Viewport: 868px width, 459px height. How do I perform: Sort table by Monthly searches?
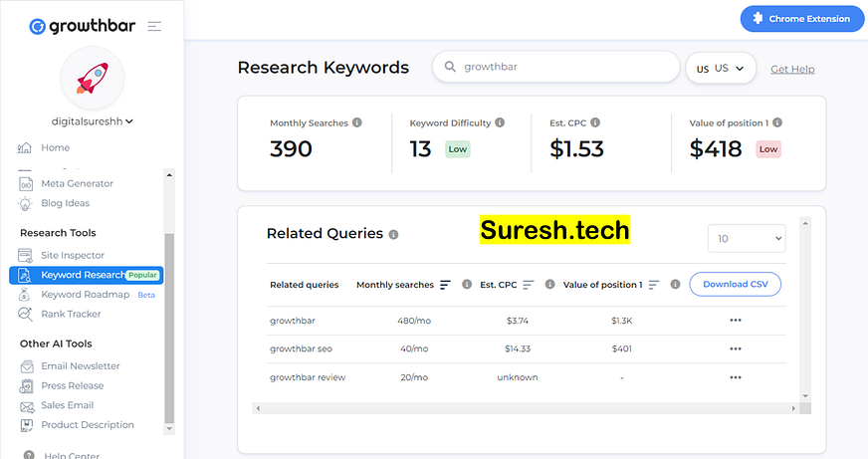pos(445,285)
